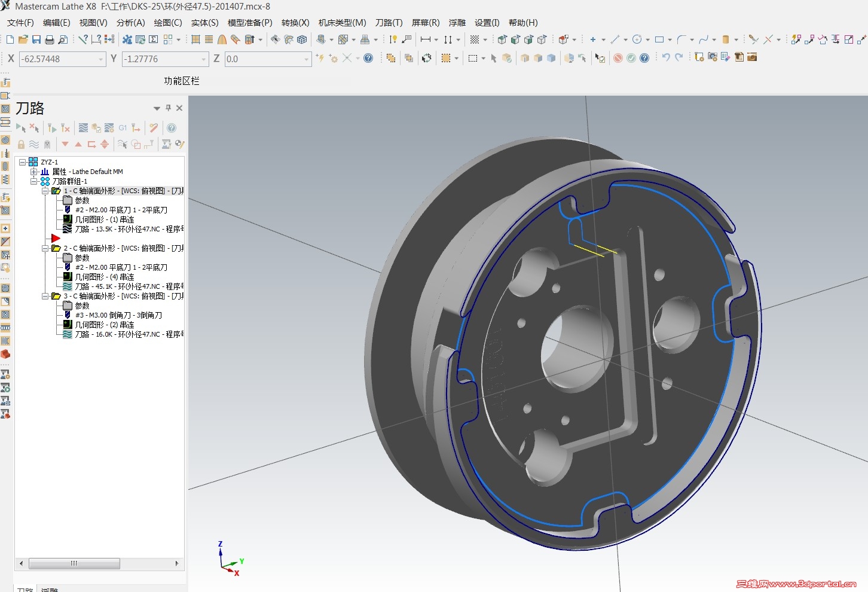
Task: Click the regenerate selected operations icon
Action: [52, 128]
